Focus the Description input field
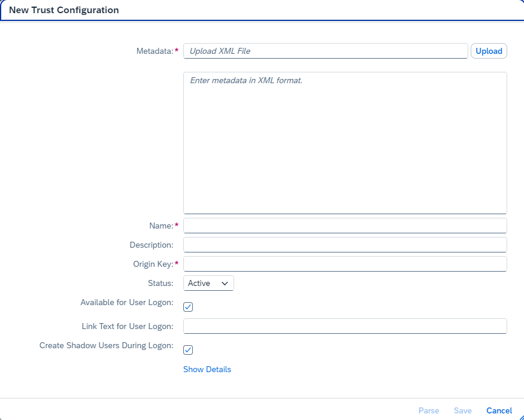Image resolution: width=524 pixels, height=420 pixels. 345,245
